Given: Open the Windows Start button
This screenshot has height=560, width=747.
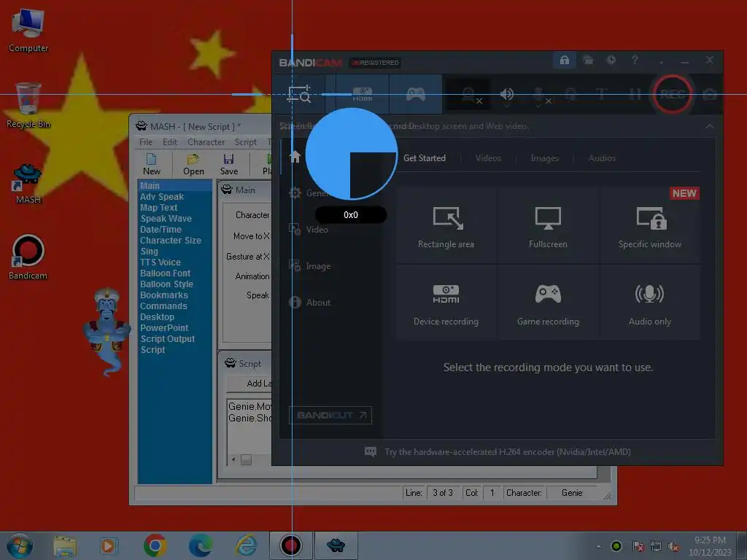Looking at the screenshot, I should point(19,545).
